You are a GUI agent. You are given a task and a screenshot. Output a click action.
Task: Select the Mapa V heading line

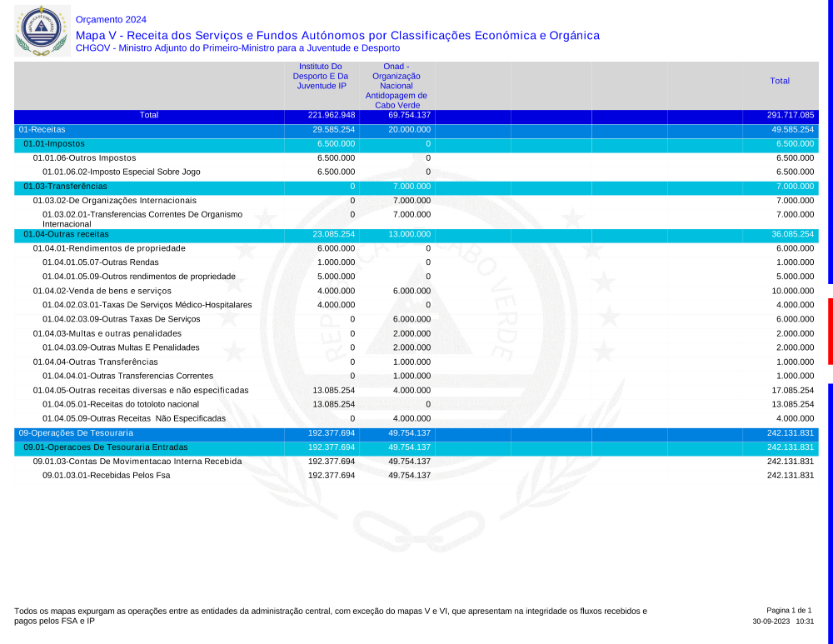tap(337, 35)
